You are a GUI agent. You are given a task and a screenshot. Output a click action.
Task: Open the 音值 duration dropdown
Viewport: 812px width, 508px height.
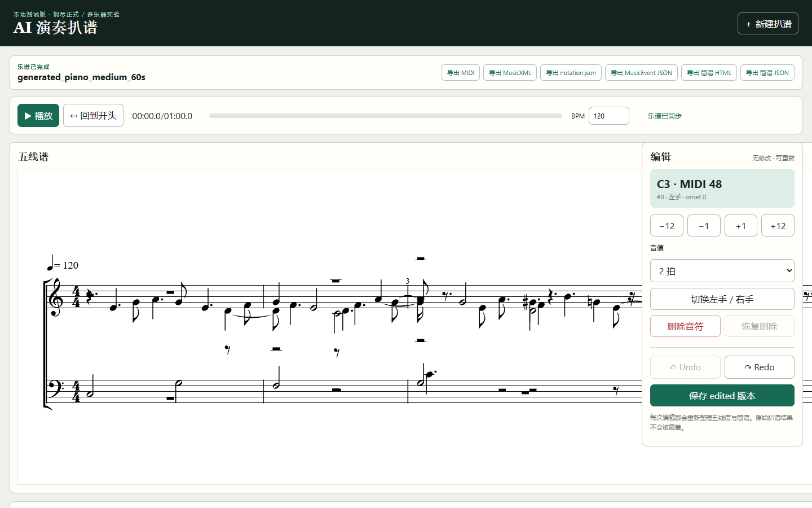tap(722, 271)
